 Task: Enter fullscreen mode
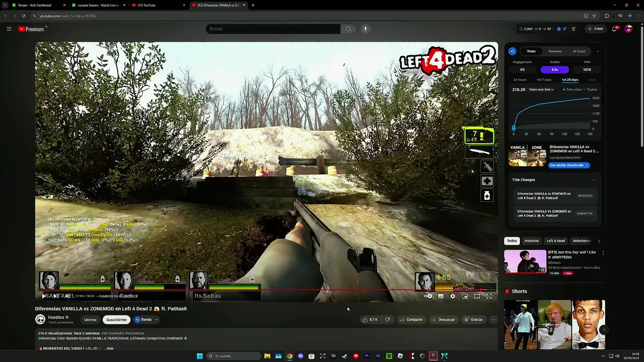coord(489,296)
